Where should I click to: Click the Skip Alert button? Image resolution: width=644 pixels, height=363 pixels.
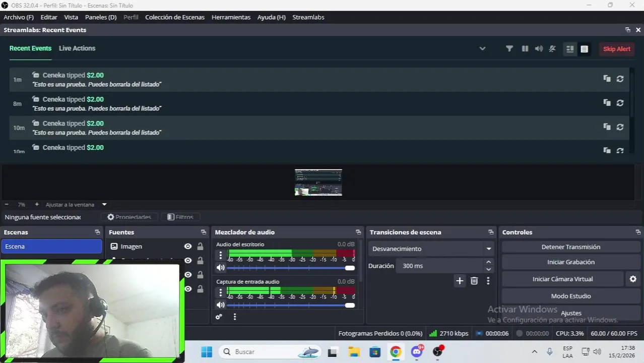tap(617, 49)
